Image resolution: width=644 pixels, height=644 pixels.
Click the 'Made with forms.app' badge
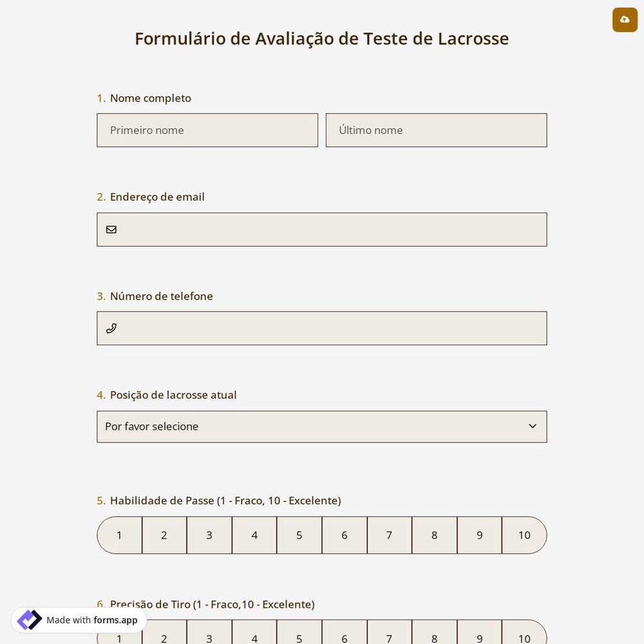(77, 620)
